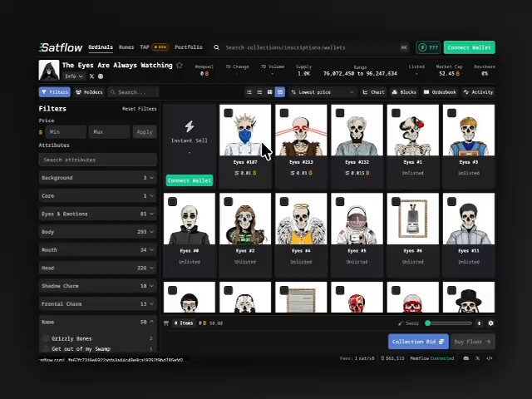Viewport: 532px width, 399px height.
Task: Open the Blocks view
Action: [x=404, y=92]
